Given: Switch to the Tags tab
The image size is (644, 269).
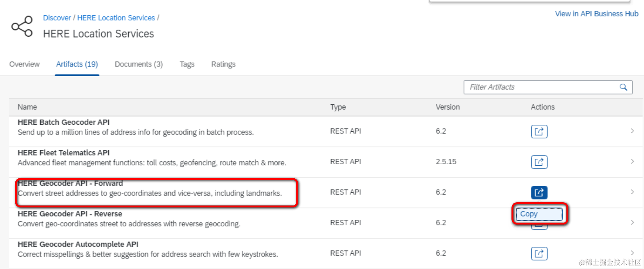Looking at the screenshot, I should pos(187,64).
